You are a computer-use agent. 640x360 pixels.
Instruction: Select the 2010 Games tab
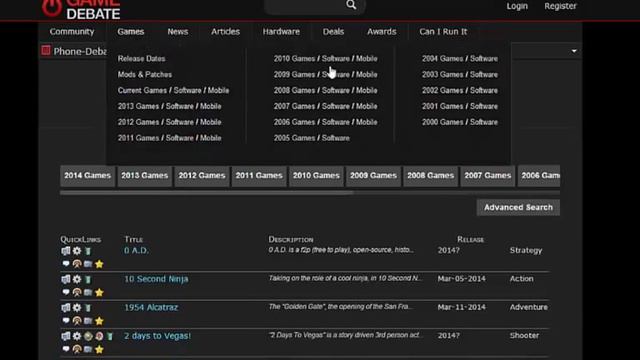[x=316, y=176]
